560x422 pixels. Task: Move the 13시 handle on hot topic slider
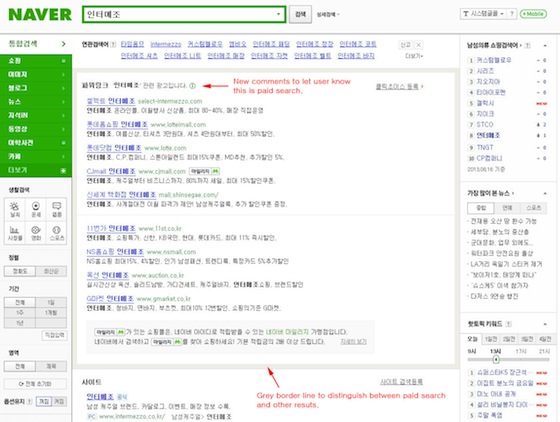(x=496, y=359)
